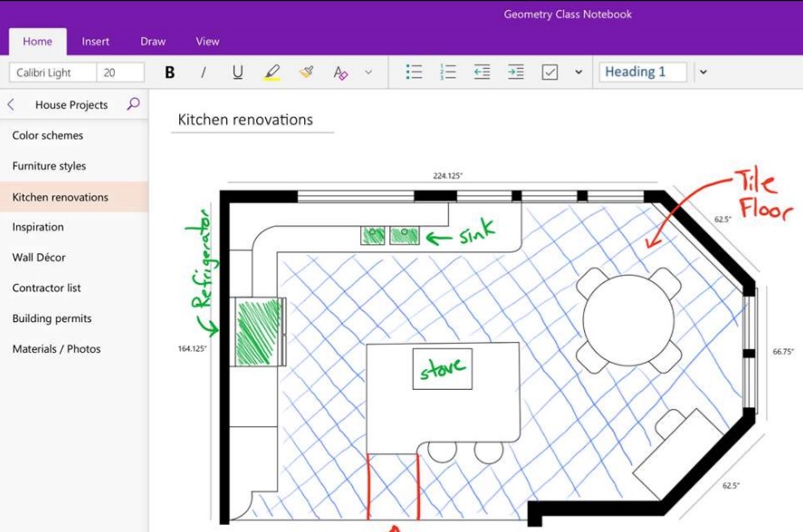Decrease paragraph indent
This screenshot has height=532, width=803.
click(482, 71)
